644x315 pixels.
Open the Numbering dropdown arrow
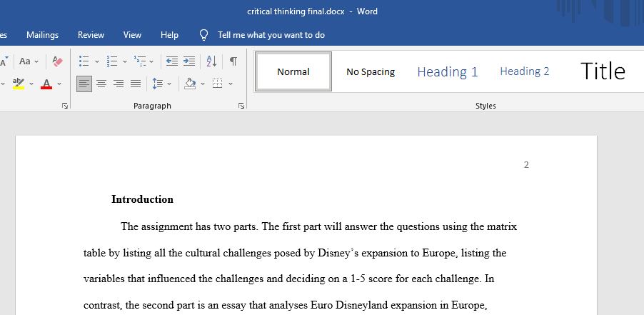[125, 61]
